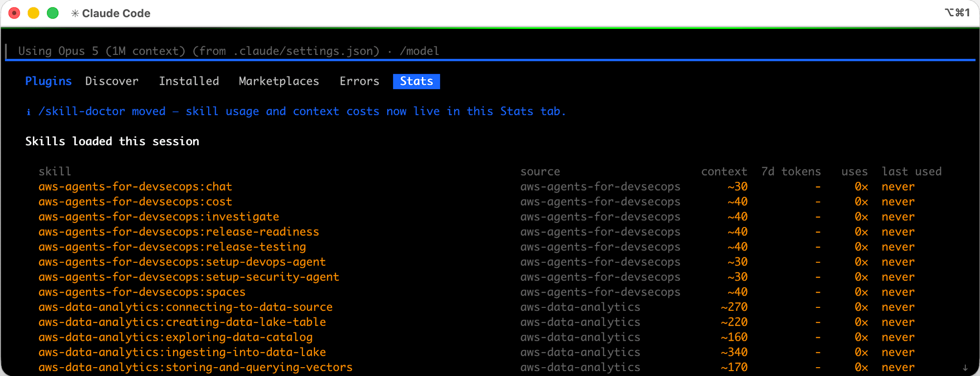This screenshot has height=376, width=980.
Task: Select skill aws-data-analytics:ingesting-into-data-lake
Action: pos(182,352)
